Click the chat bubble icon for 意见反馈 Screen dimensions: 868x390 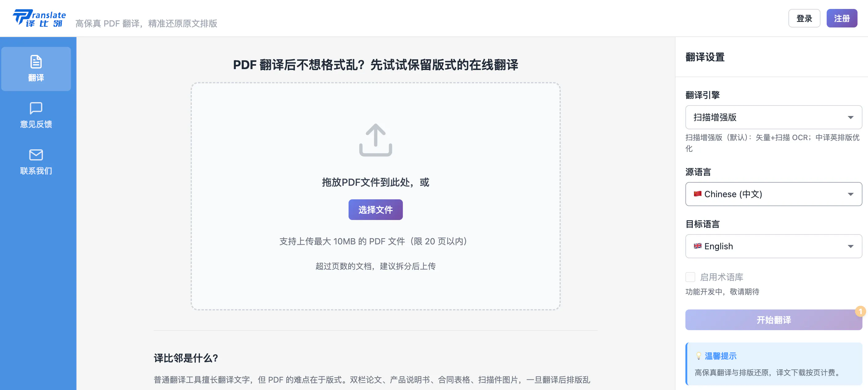pos(36,108)
